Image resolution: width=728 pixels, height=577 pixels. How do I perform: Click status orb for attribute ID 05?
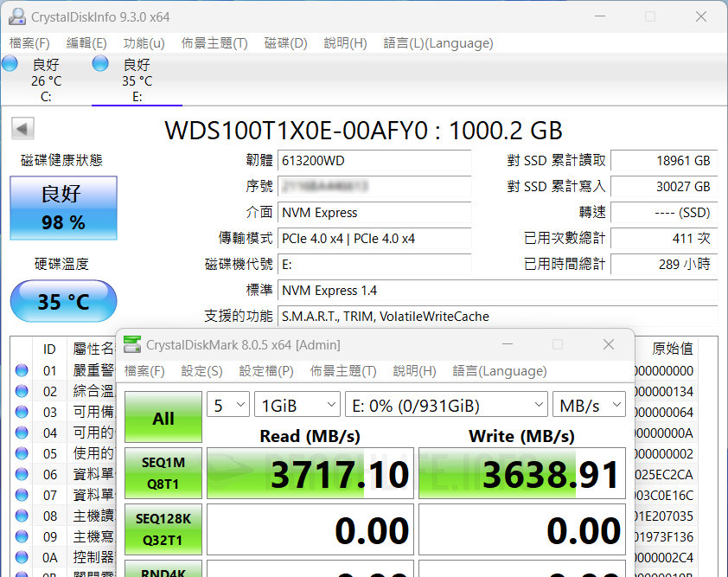tap(22, 454)
